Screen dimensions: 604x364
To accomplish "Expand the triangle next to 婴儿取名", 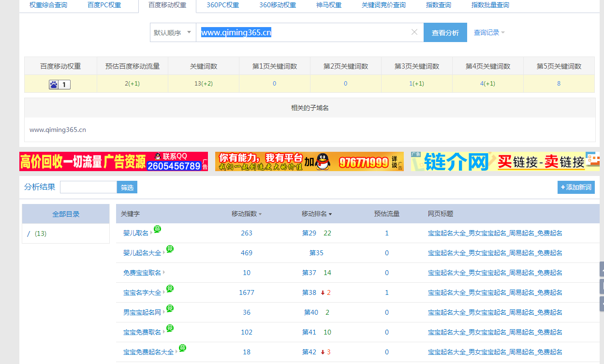I will [x=151, y=233].
